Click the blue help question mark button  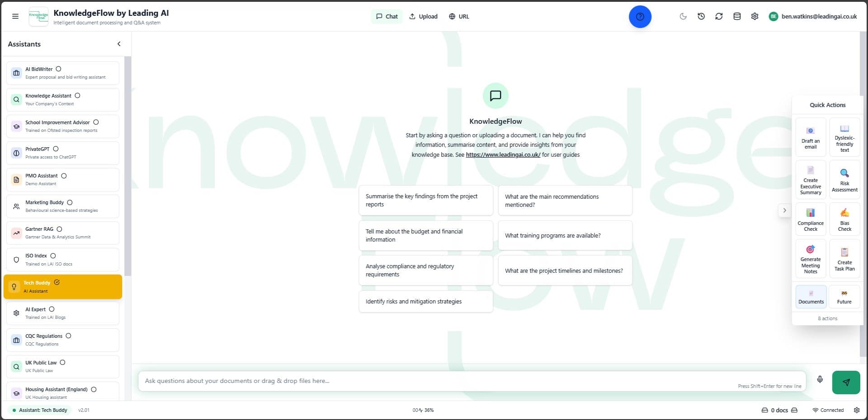(x=640, y=17)
